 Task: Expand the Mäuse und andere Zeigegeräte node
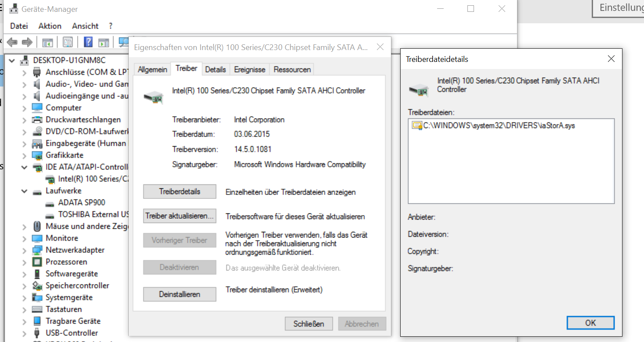point(25,226)
